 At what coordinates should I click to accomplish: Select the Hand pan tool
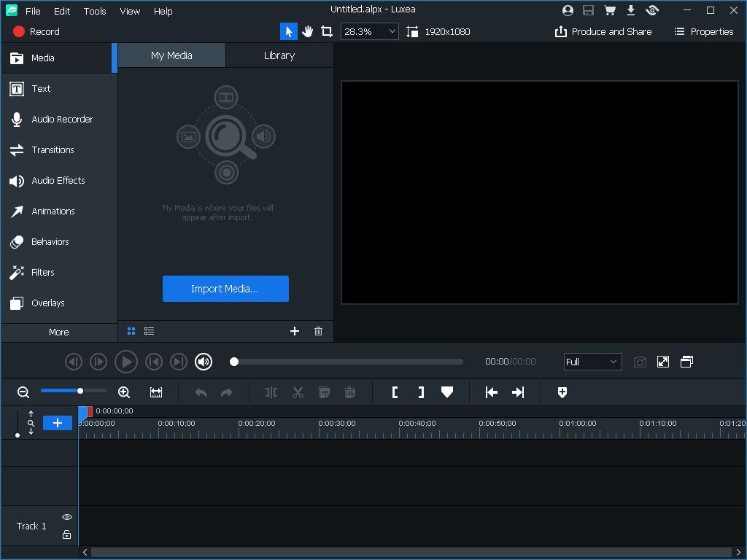pyautogui.click(x=308, y=31)
